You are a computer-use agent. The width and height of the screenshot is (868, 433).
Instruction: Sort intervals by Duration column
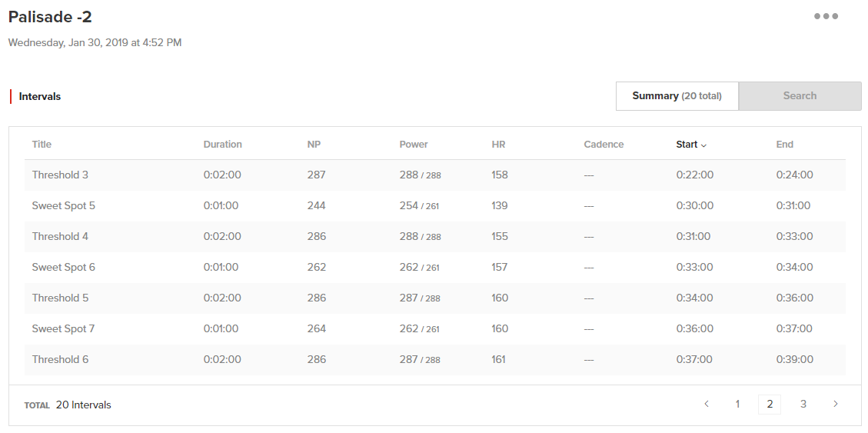222,145
